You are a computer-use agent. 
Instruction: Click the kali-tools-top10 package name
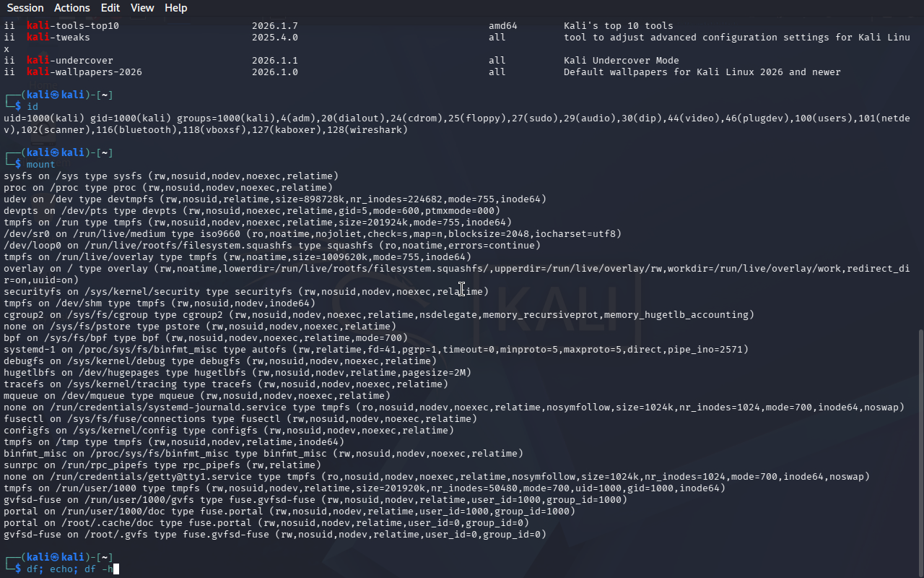73,26
